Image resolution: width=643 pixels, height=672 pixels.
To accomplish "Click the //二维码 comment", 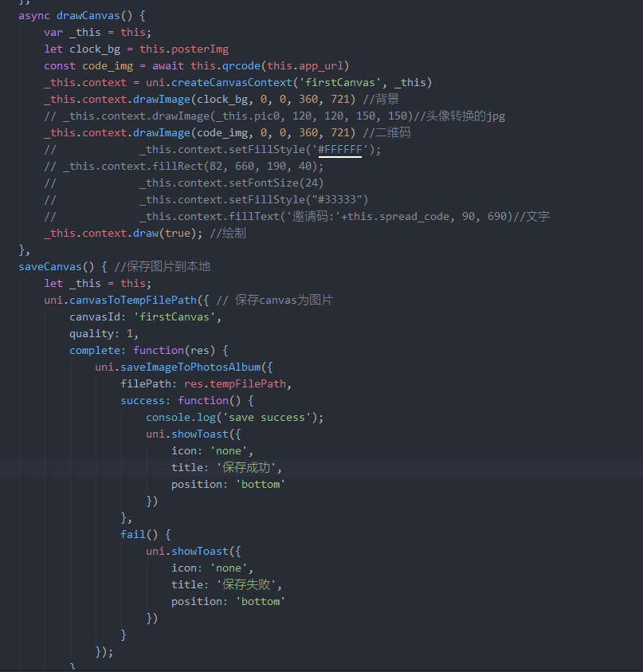I will click(x=386, y=133).
